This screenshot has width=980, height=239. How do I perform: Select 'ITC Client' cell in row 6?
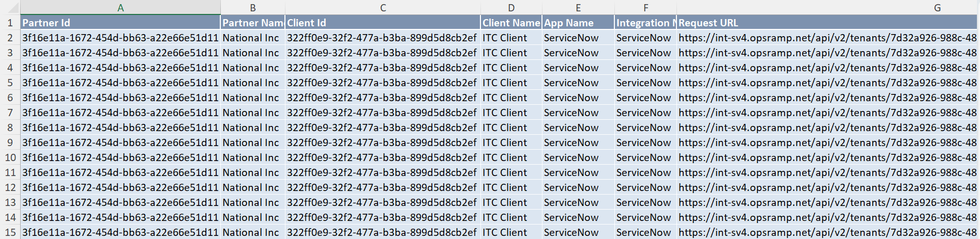[x=511, y=98]
